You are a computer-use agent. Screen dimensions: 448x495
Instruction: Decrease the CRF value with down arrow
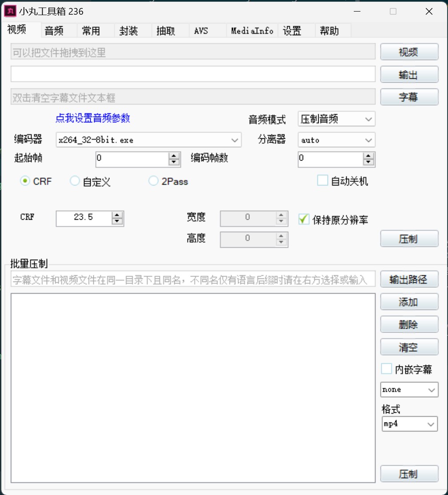[x=117, y=221]
